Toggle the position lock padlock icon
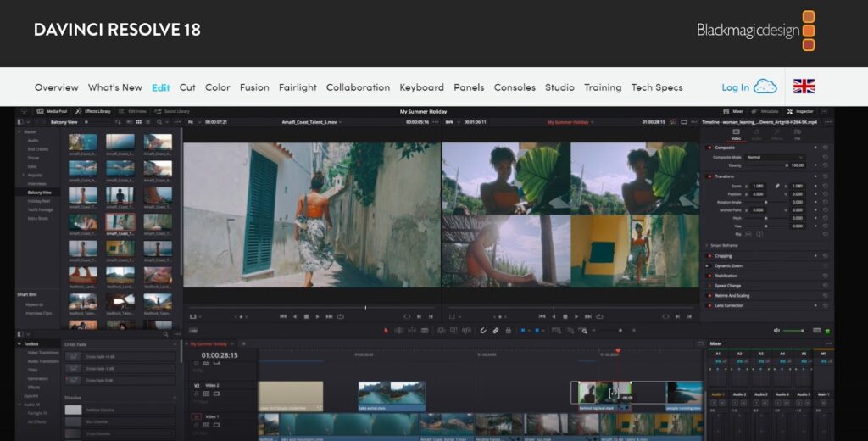This screenshot has width=868, height=441. [509, 331]
